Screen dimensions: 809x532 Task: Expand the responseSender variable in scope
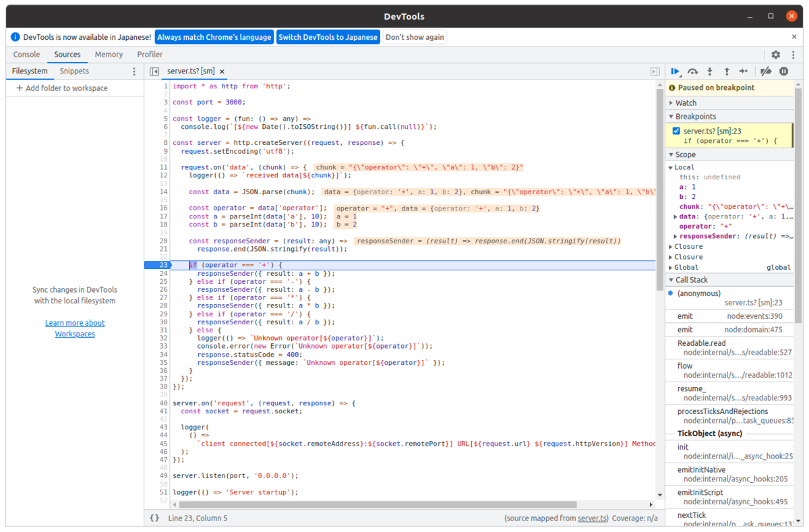676,237
